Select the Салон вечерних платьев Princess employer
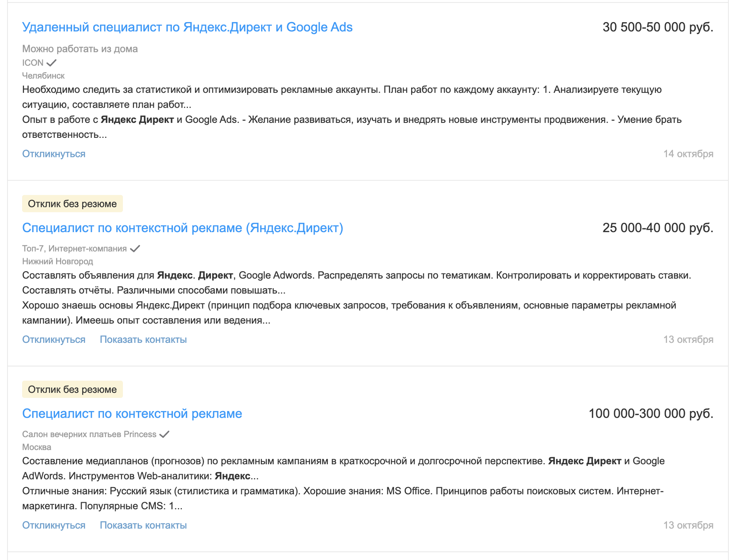 [x=89, y=434]
